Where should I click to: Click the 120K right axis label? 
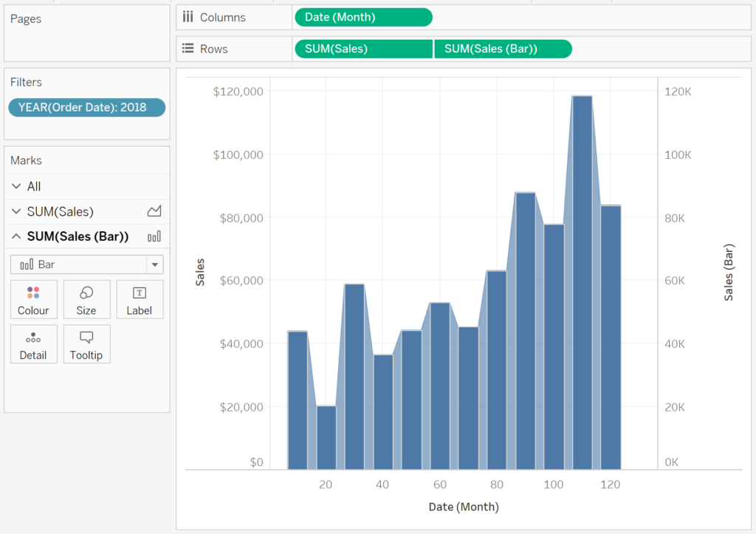tap(678, 91)
